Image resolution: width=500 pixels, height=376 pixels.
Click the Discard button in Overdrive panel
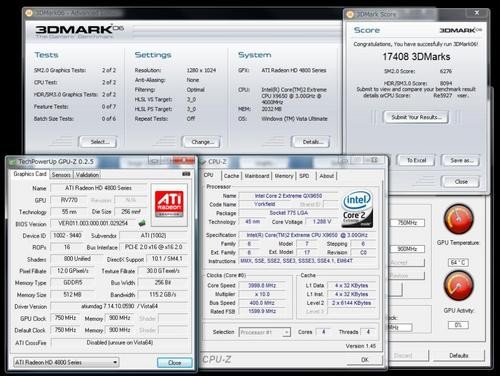(x=409, y=355)
